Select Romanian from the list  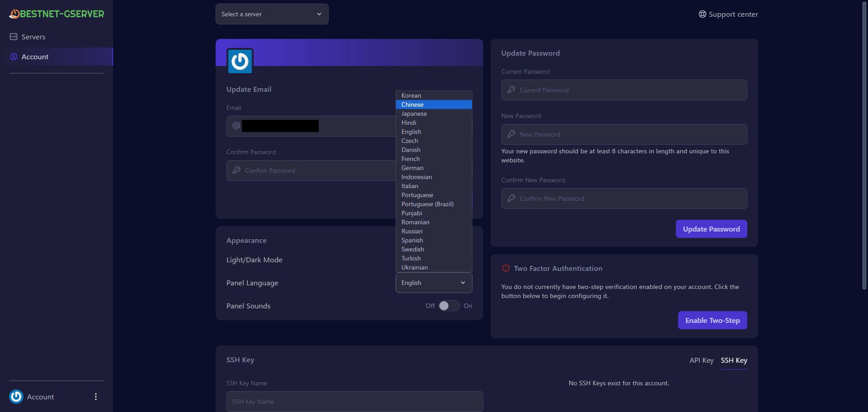point(434,222)
